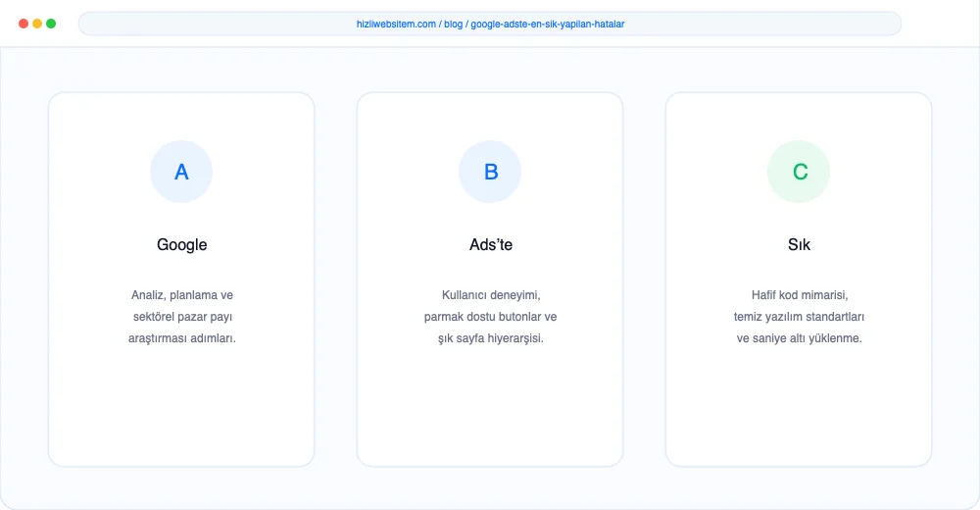The height and width of the screenshot is (510, 980).
Task: Click the text 'temiz yazılım standartları'
Action: coord(799,317)
